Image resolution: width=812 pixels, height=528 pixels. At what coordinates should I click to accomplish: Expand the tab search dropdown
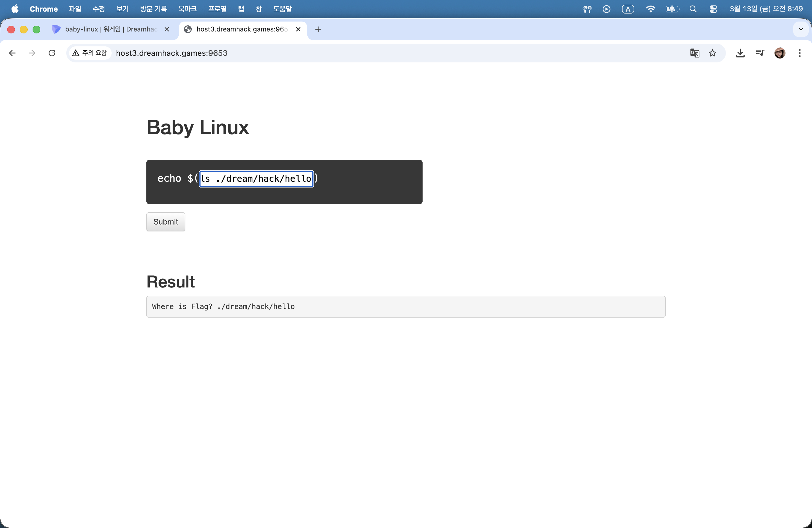click(x=800, y=29)
